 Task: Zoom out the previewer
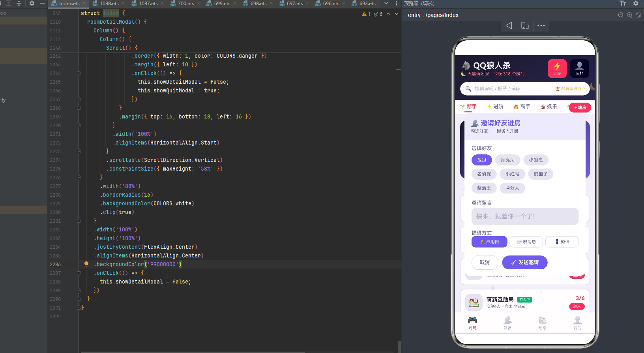coord(621,15)
